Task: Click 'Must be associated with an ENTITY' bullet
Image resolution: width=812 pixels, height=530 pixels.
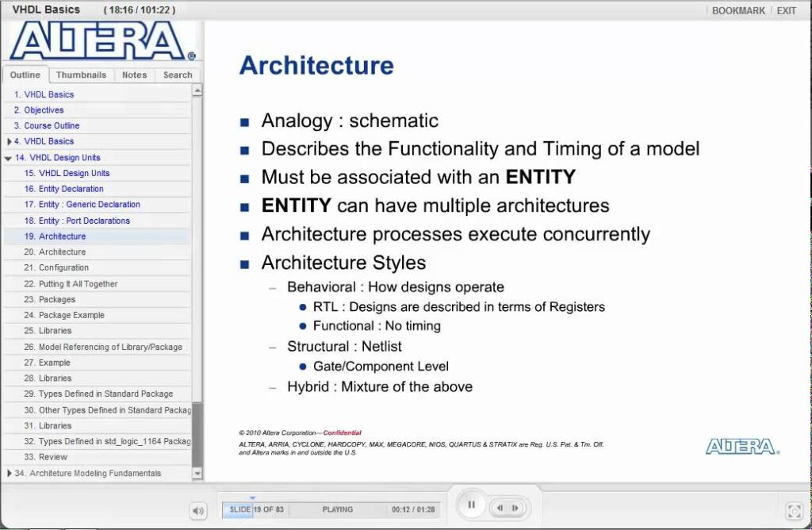Action: 419,177
